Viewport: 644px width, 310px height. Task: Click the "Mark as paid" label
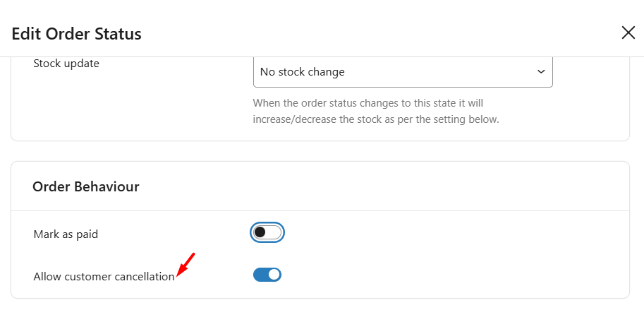pyautogui.click(x=66, y=234)
